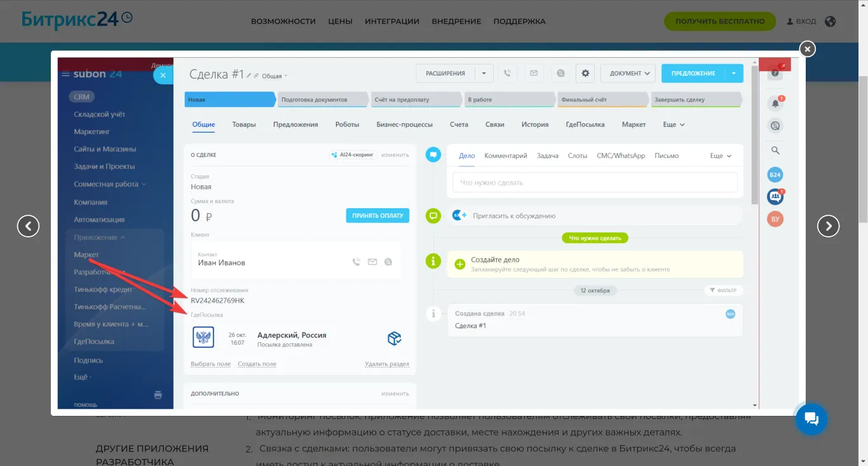This screenshot has height=466, width=868.
Task: Click Получить бесплатно button
Action: pyautogui.click(x=719, y=21)
